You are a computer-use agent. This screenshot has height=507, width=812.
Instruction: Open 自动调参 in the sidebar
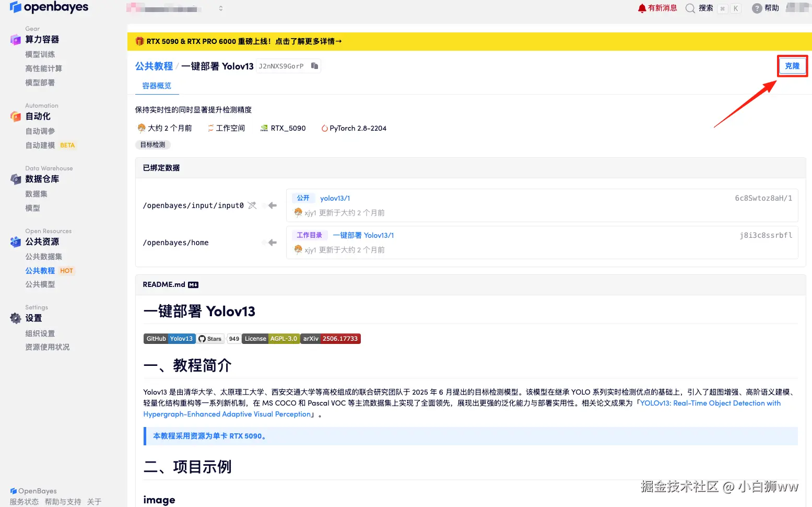(40, 131)
